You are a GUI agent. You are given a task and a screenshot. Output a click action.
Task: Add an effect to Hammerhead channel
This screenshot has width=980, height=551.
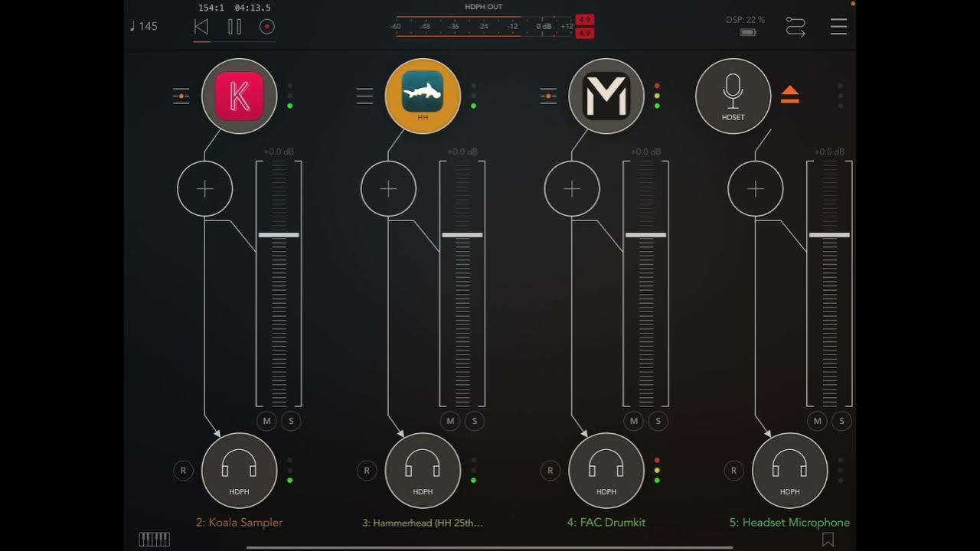(x=388, y=189)
